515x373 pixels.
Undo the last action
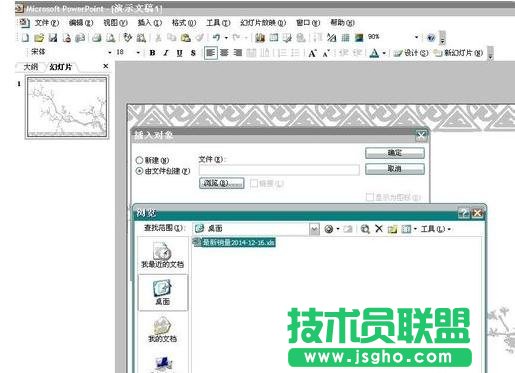pos(216,38)
